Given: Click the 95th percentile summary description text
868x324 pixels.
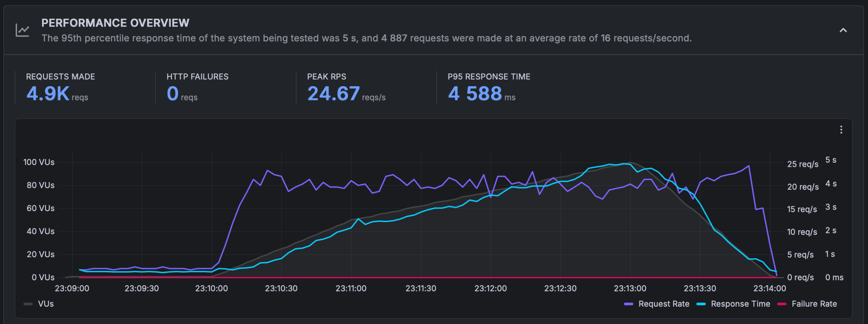Looking at the screenshot, I should pyautogui.click(x=366, y=38).
